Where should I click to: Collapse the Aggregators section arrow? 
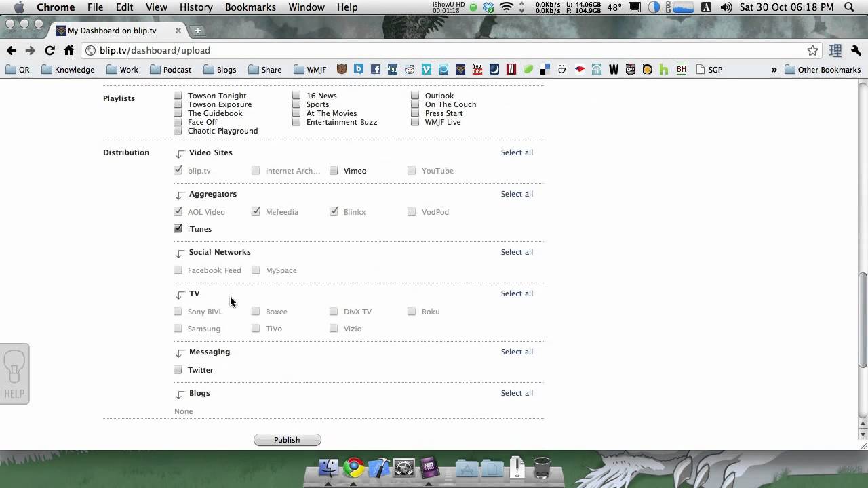click(180, 195)
